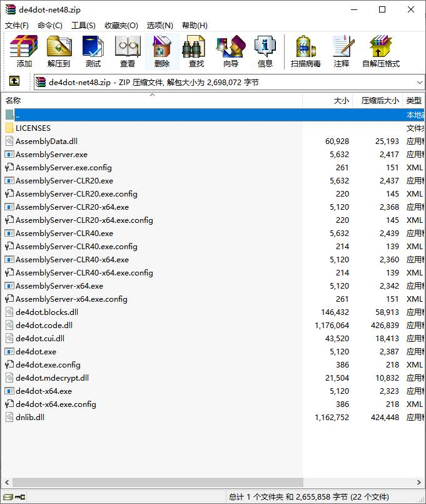Click the 1,176,064 size value

pyautogui.click(x=332, y=326)
